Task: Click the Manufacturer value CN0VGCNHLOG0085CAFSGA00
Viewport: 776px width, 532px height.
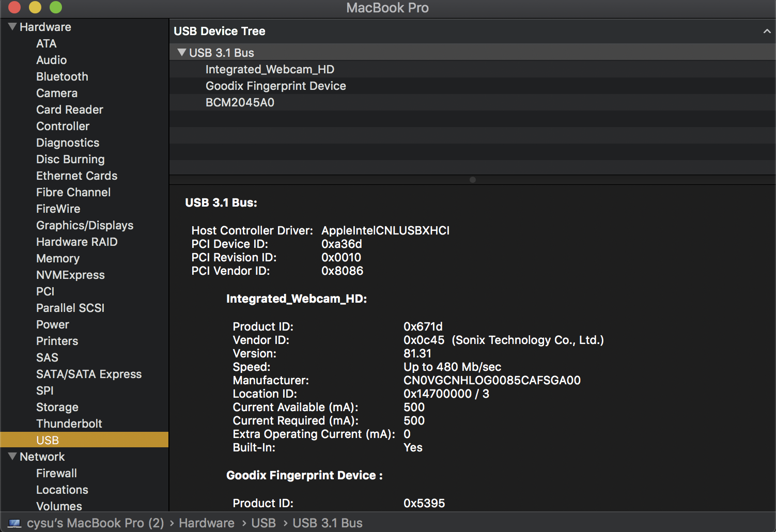Action: (x=492, y=380)
